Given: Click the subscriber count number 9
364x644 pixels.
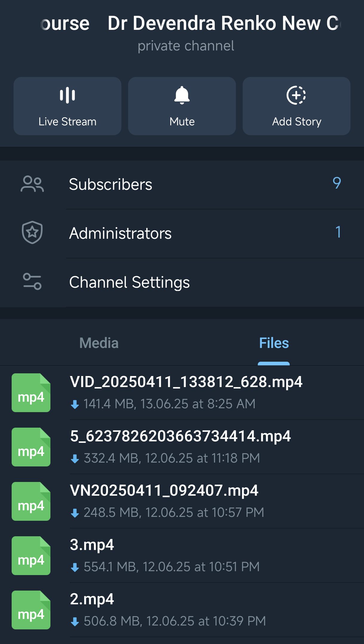Looking at the screenshot, I should 337,183.
